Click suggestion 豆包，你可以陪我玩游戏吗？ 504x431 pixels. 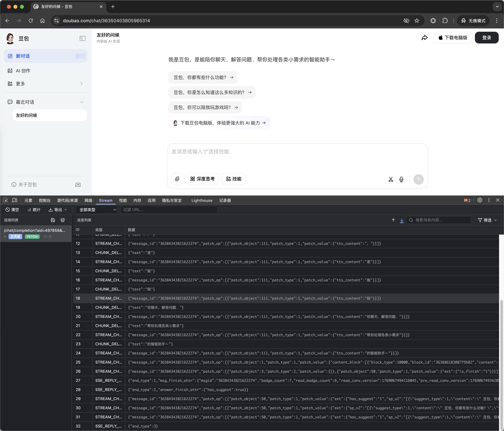205,107
